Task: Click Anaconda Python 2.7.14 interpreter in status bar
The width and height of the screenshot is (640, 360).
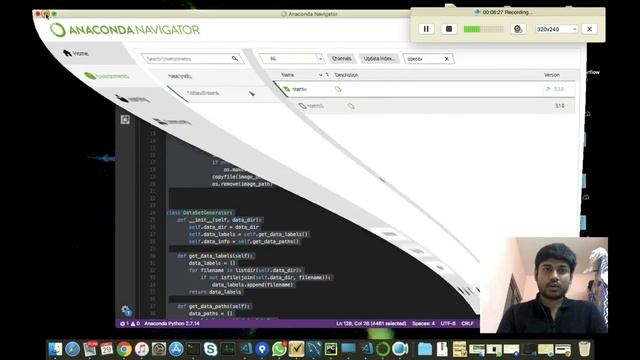Action: [x=172, y=323]
